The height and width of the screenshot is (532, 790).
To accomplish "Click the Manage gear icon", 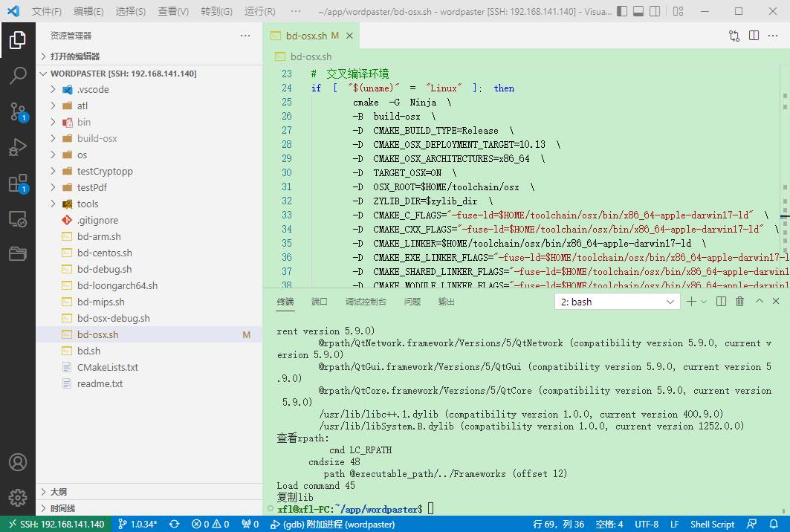I will coord(17,497).
